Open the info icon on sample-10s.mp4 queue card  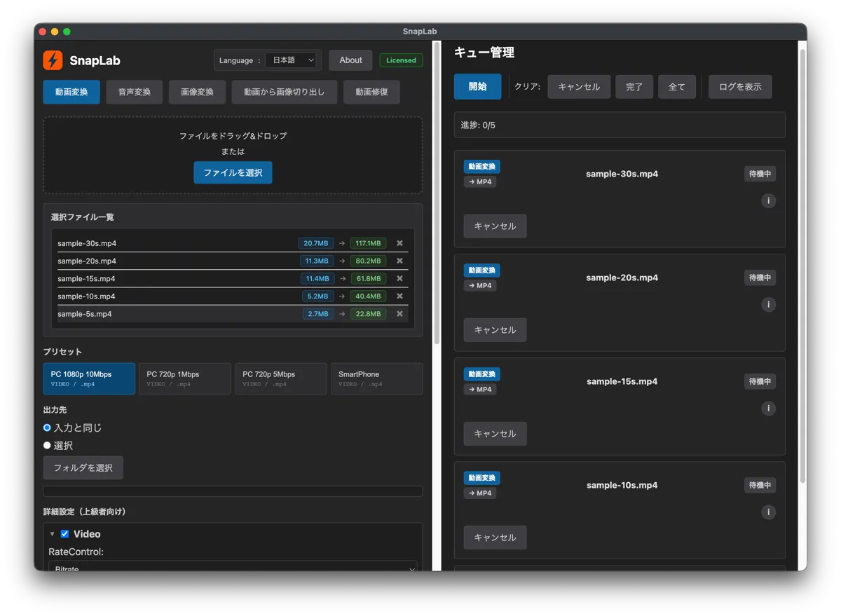(768, 512)
